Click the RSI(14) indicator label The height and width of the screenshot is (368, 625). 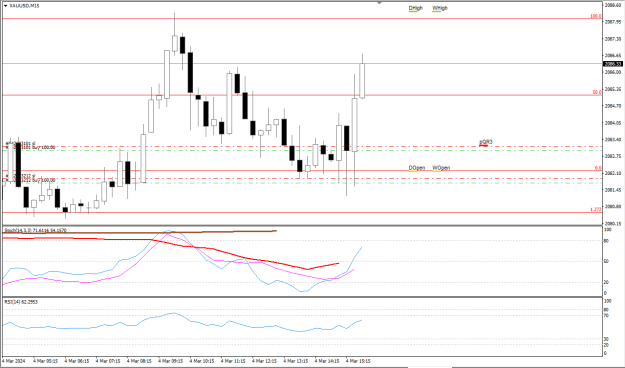(21, 302)
